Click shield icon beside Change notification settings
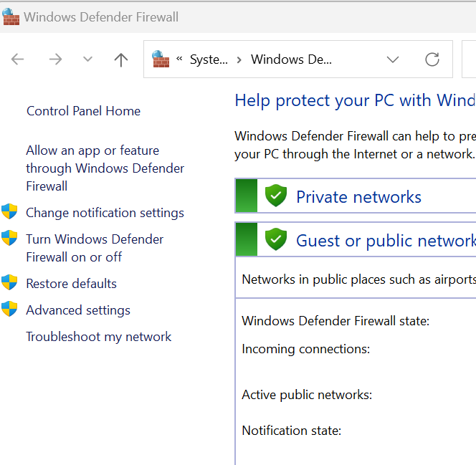Viewport: 476px width, 465px height. 9,211
